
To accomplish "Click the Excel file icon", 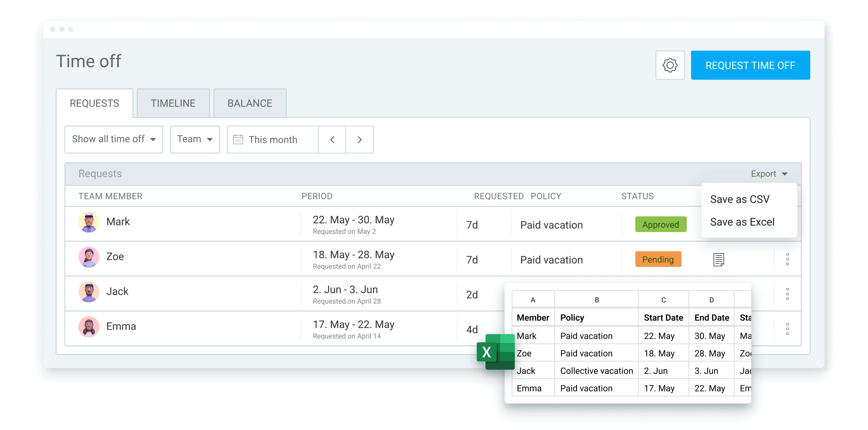I will point(495,352).
